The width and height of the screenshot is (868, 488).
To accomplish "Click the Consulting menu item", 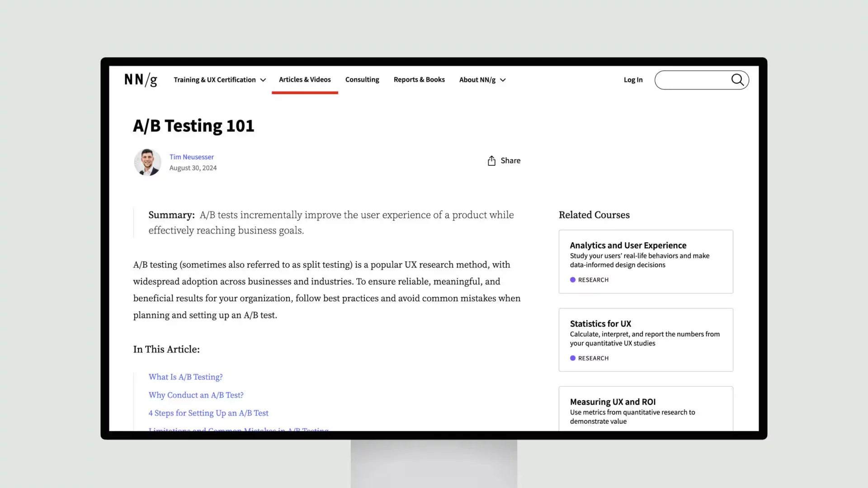I will point(363,79).
